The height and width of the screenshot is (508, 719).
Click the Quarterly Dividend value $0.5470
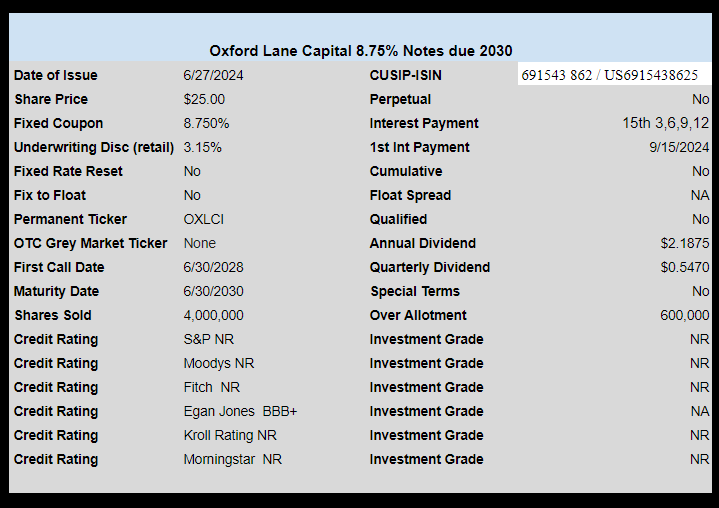click(685, 267)
